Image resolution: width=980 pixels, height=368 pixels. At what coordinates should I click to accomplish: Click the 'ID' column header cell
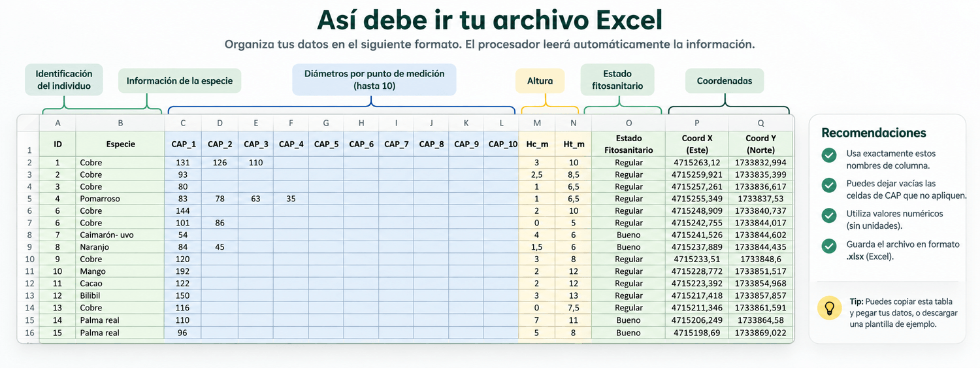pos(58,144)
